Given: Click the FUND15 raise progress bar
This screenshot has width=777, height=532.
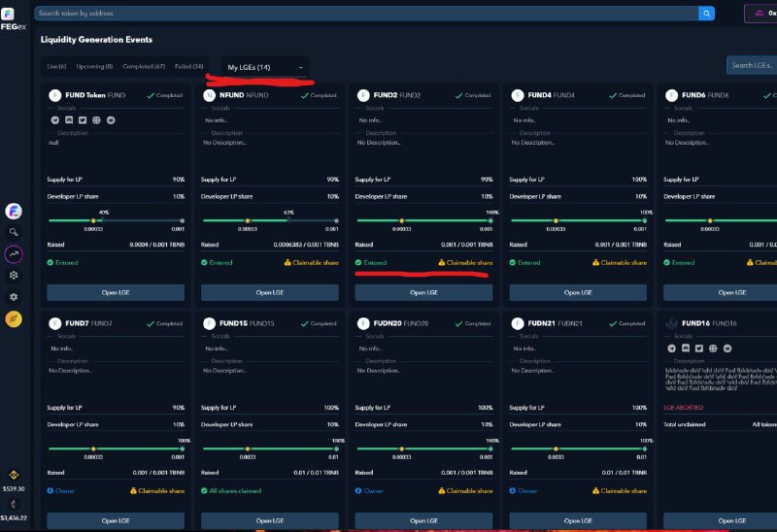Looking at the screenshot, I should (270, 449).
